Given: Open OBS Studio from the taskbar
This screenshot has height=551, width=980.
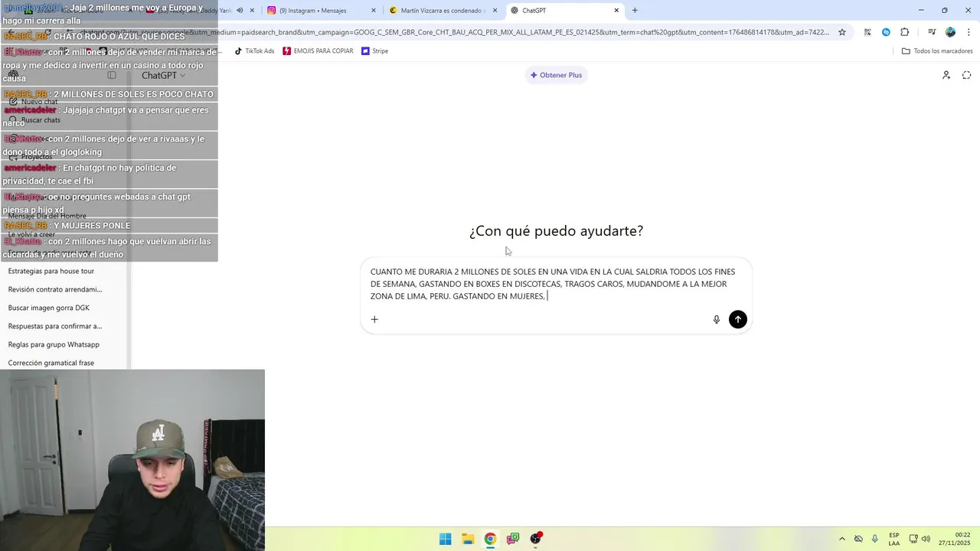Looking at the screenshot, I should 536,539.
